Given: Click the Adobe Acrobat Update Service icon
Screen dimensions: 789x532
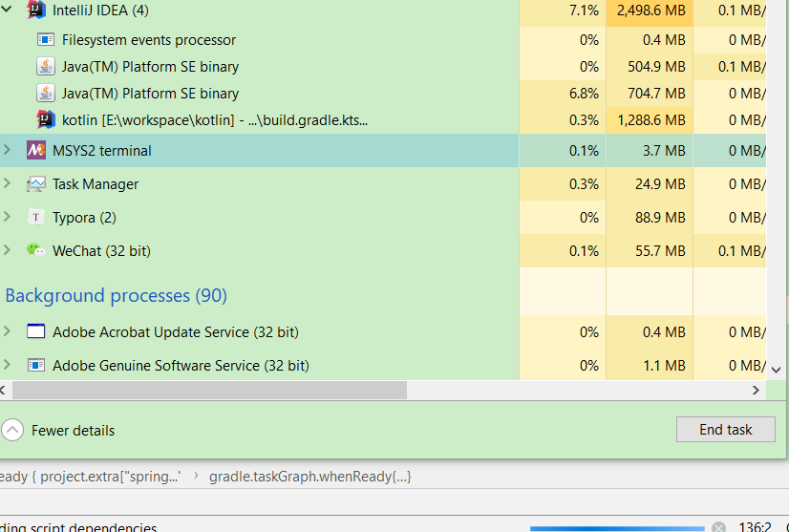Looking at the screenshot, I should coord(35,331).
